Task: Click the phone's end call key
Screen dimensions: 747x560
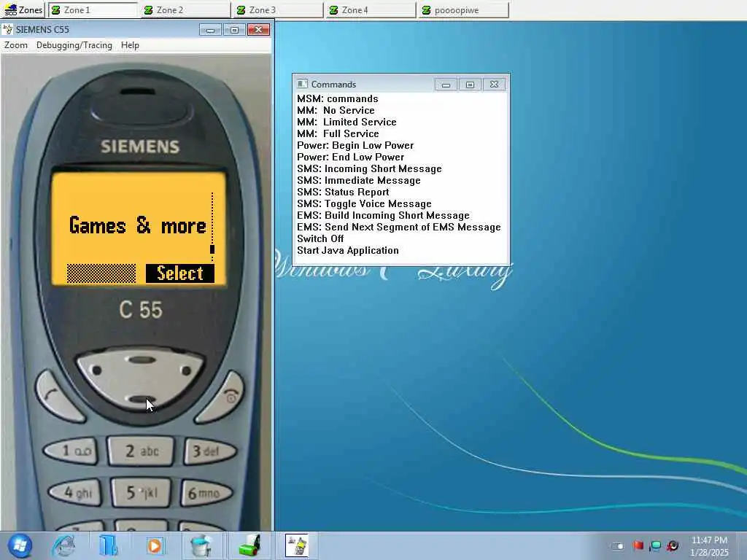Action: coord(222,397)
